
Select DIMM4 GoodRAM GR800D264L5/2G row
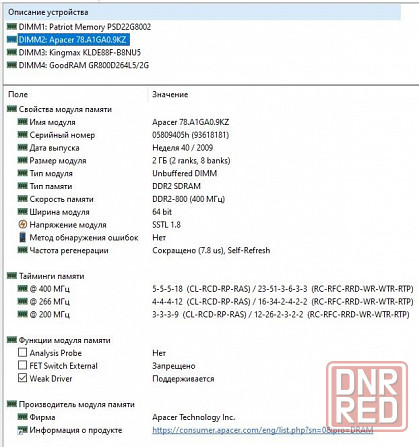(78, 65)
